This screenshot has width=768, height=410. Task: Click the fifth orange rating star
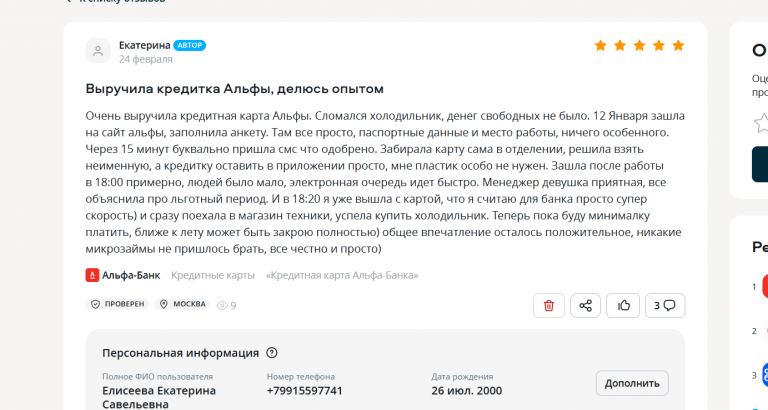(678, 46)
